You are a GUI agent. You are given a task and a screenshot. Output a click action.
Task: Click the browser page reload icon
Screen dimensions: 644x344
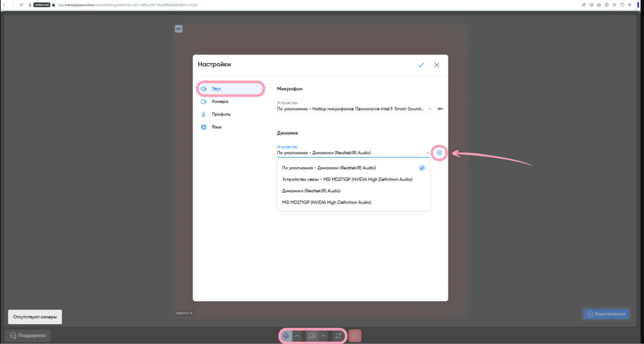[21, 5]
